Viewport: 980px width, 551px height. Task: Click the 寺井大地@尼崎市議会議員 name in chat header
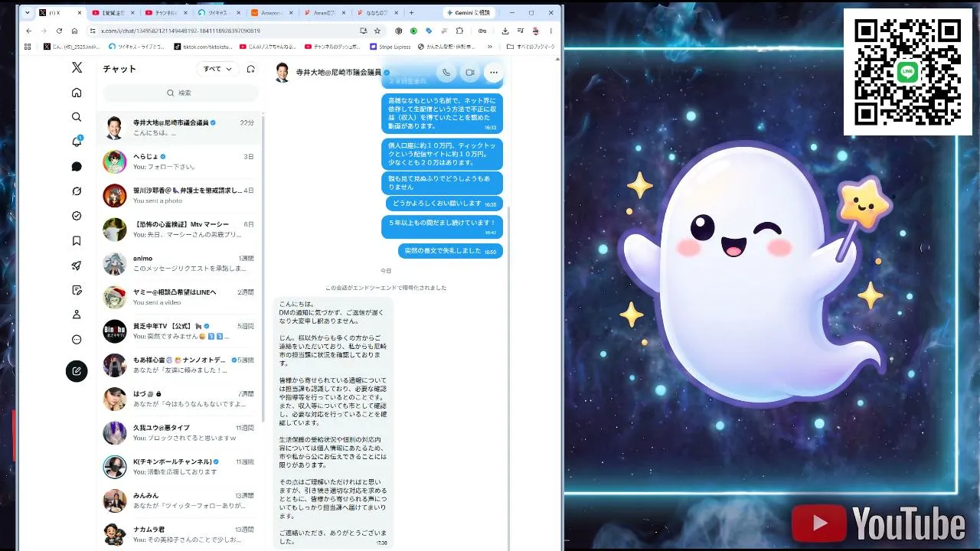coord(338,72)
